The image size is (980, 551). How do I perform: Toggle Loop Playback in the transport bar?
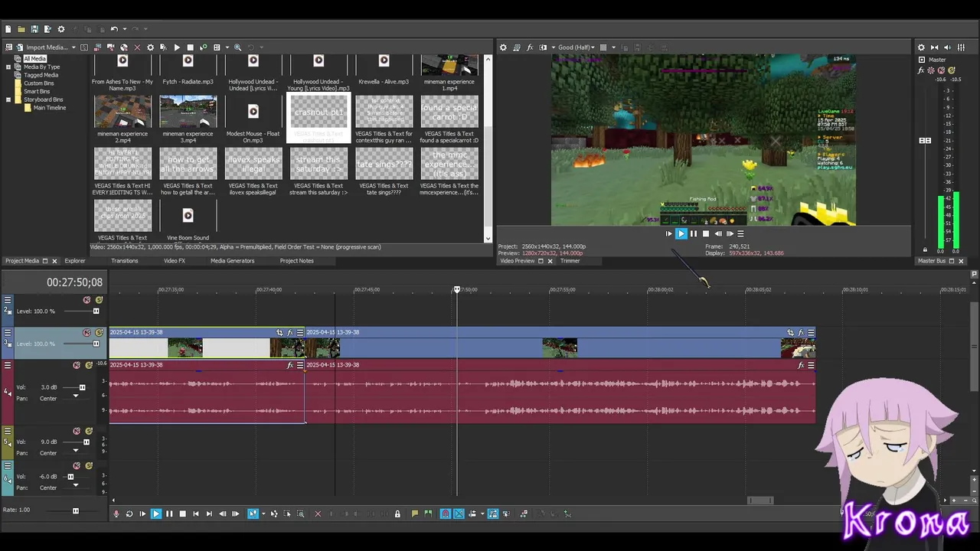129,514
